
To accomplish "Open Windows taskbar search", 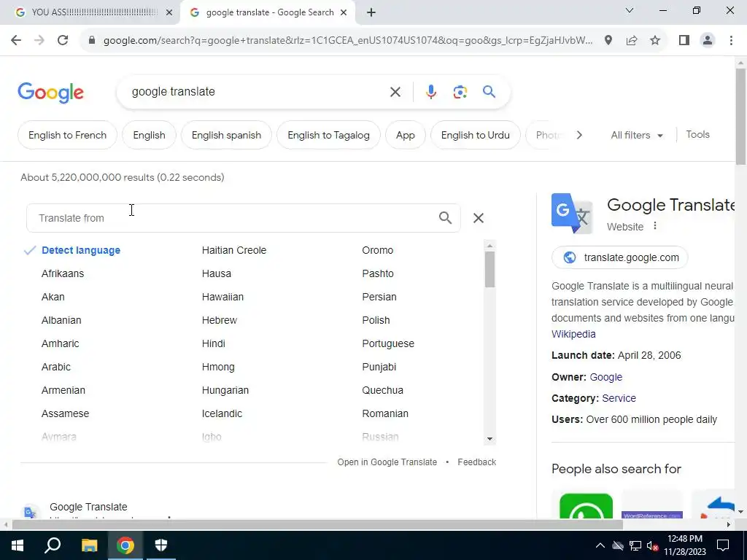I will click(53, 545).
